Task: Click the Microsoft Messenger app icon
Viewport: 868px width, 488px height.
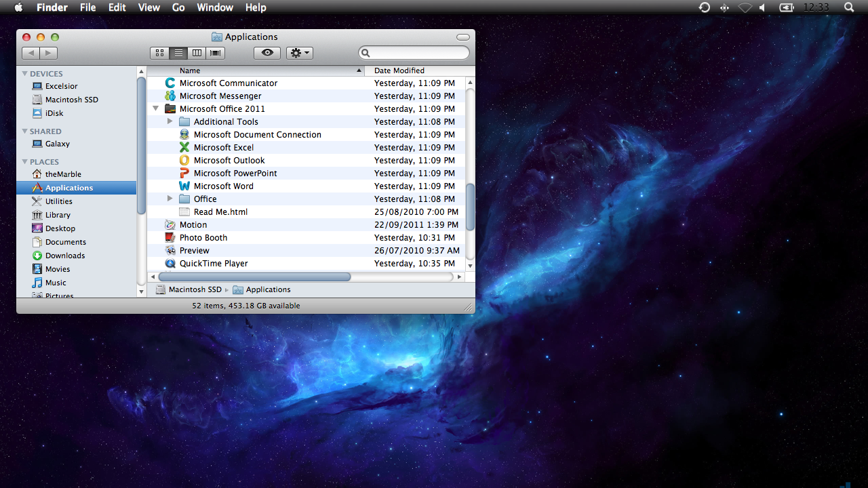Action: pyautogui.click(x=170, y=96)
